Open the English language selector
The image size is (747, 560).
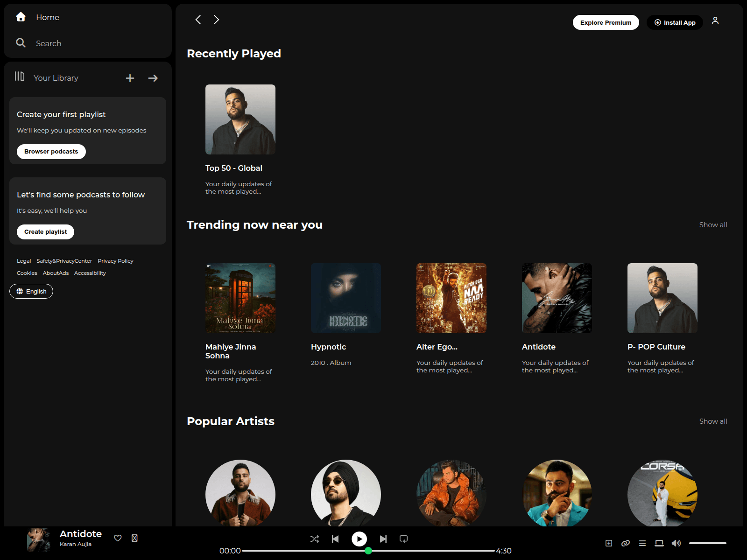click(31, 291)
